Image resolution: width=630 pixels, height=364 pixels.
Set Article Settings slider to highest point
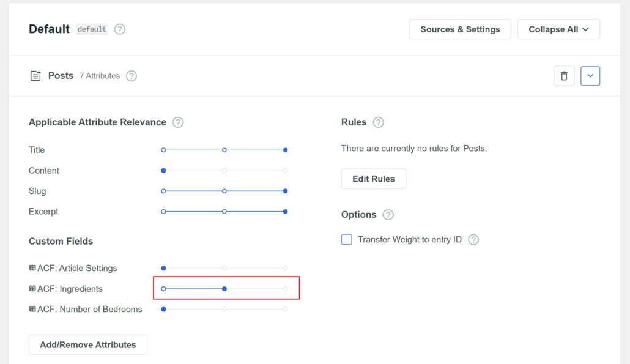pos(285,268)
